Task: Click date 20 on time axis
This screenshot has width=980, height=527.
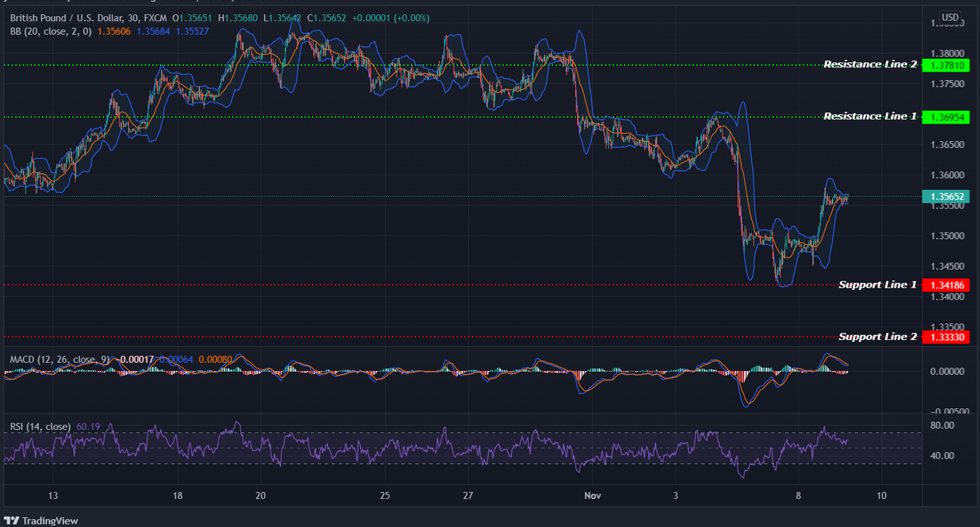Action: point(261,495)
